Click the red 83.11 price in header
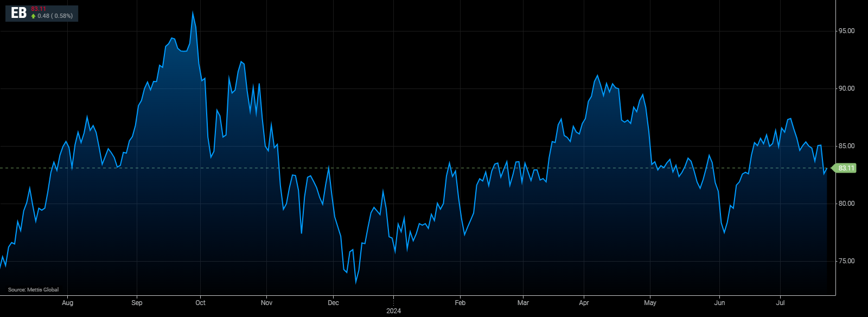This screenshot has height=317, width=868. [x=39, y=9]
